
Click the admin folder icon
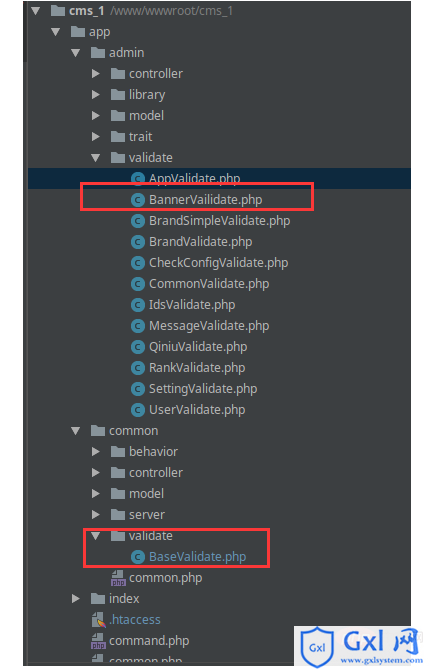pos(98,53)
